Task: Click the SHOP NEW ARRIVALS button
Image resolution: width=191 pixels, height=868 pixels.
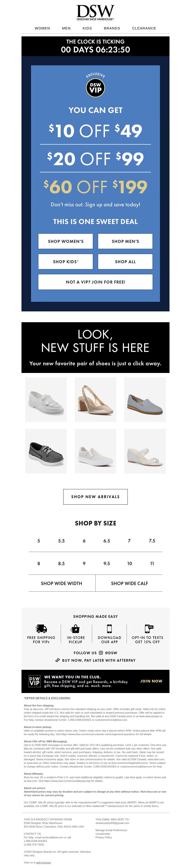Action: coord(95,497)
